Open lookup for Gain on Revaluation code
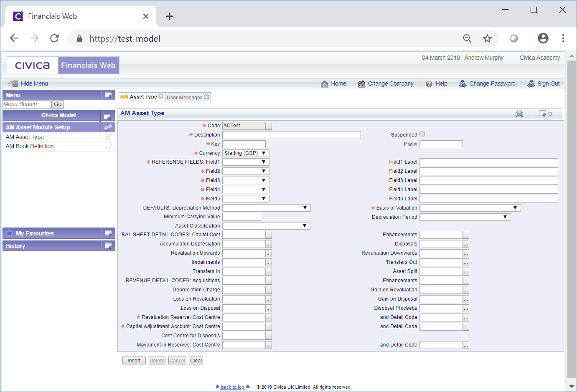 (466, 290)
